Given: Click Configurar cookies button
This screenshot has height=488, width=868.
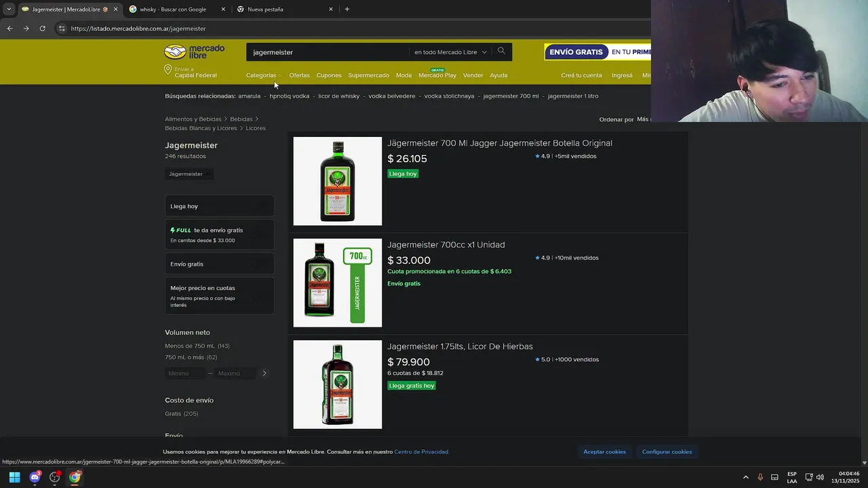Looking at the screenshot, I should coord(667,451).
